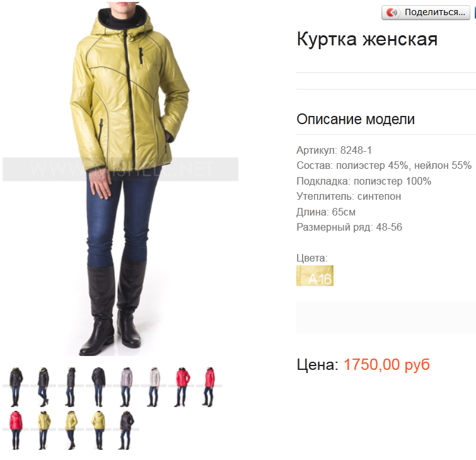Image resolution: width=476 pixels, height=460 pixels.
Task: Click the Описание модели section heading
Action: click(356, 119)
